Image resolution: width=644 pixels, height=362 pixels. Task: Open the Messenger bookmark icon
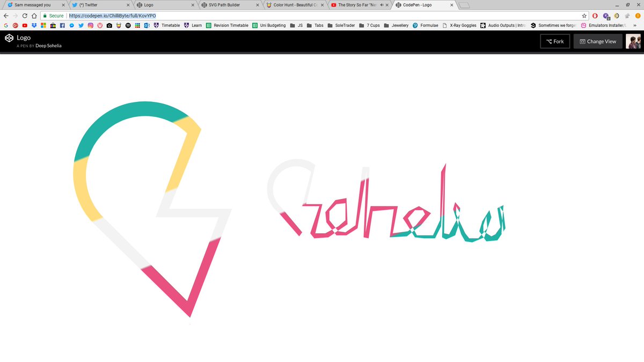click(x=71, y=25)
